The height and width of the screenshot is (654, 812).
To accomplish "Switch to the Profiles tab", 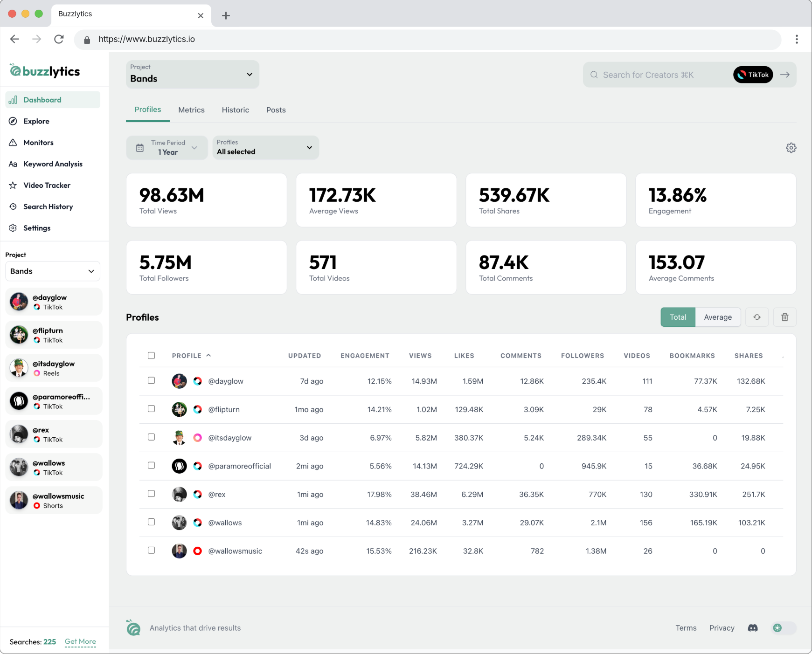I will (x=148, y=110).
